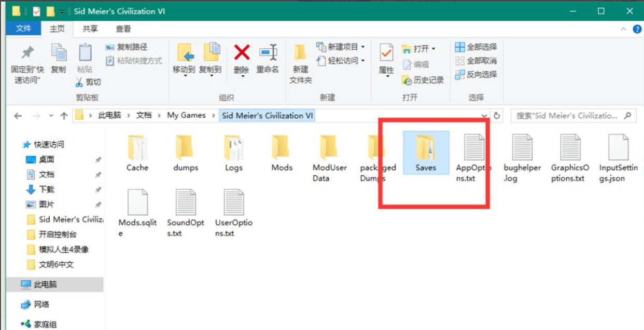
Task: Delete selection with the red X 删除 icon
Action: [x=242, y=52]
